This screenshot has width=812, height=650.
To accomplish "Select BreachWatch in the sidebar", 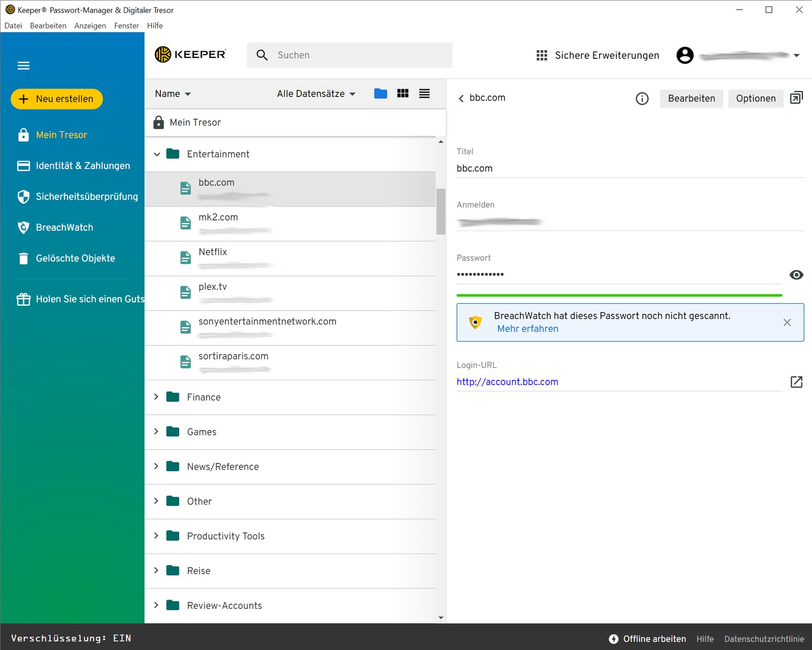I will click(64, 227).
